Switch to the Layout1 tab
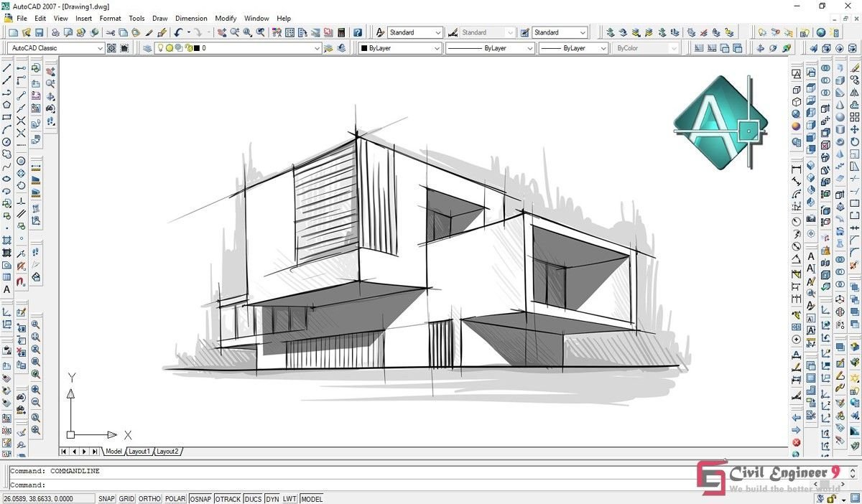Screen dimensions: 862x504 tap(139, 452)
